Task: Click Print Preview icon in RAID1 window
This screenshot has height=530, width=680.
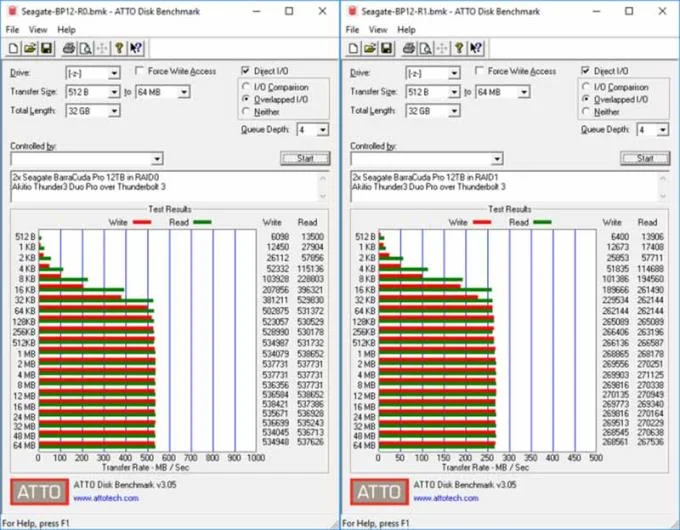Action: click(425, 48)
